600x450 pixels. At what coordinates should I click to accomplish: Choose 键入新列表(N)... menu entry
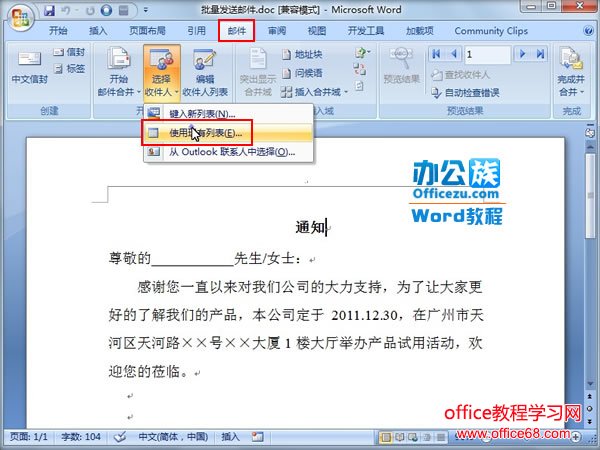coord(228,114)
